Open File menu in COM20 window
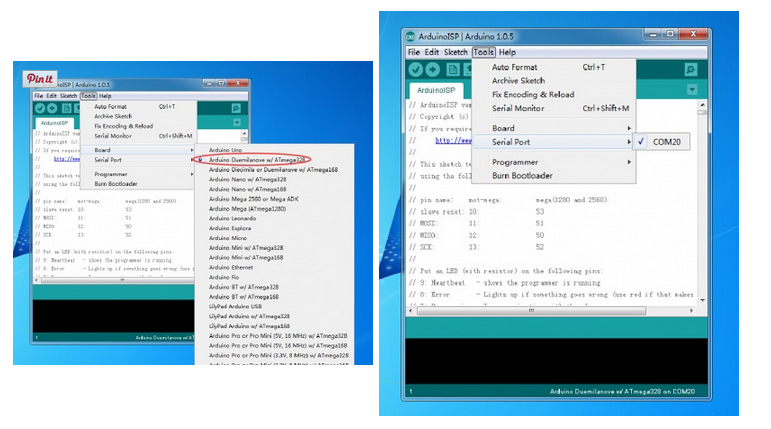The width and height of the screenshot is (771, 429). coord(414,52)
